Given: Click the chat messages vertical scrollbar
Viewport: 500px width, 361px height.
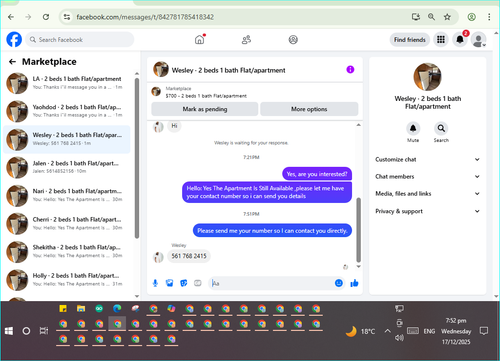Looking at the screenshot, I should pos(359,230).
